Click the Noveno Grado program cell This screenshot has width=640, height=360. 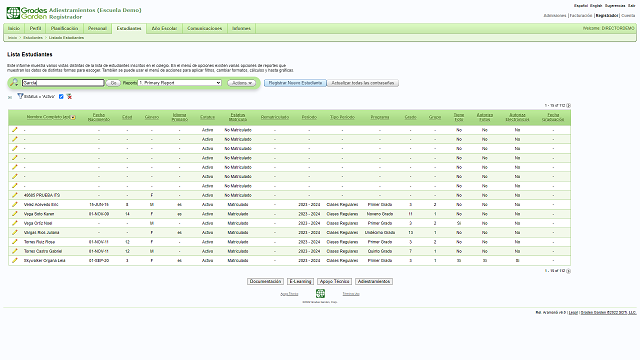380,214
